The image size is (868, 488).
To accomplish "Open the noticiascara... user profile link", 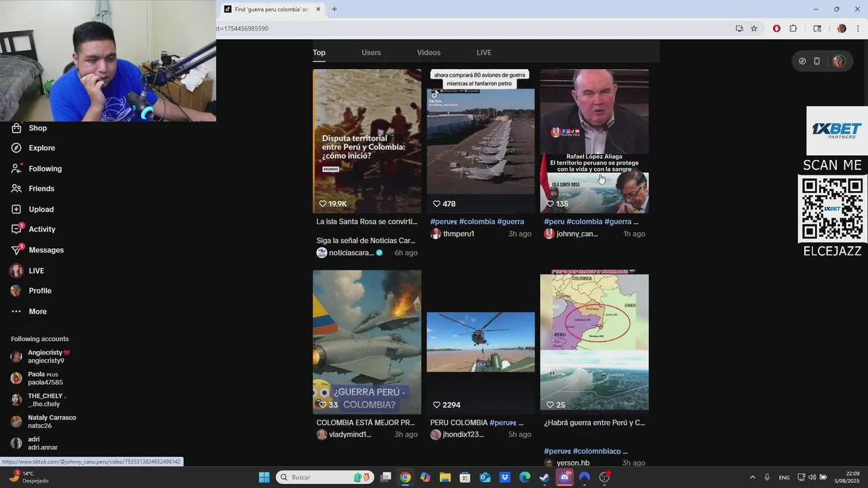I will point(351,253).
